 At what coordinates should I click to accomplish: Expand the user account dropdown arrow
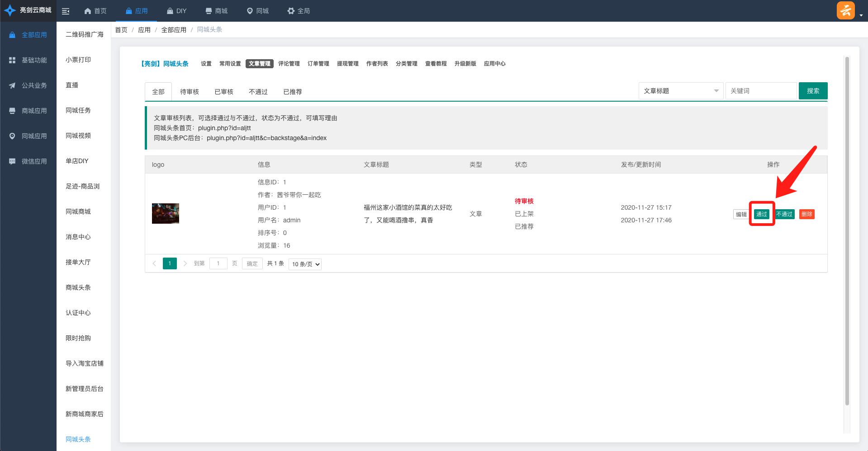861,15
